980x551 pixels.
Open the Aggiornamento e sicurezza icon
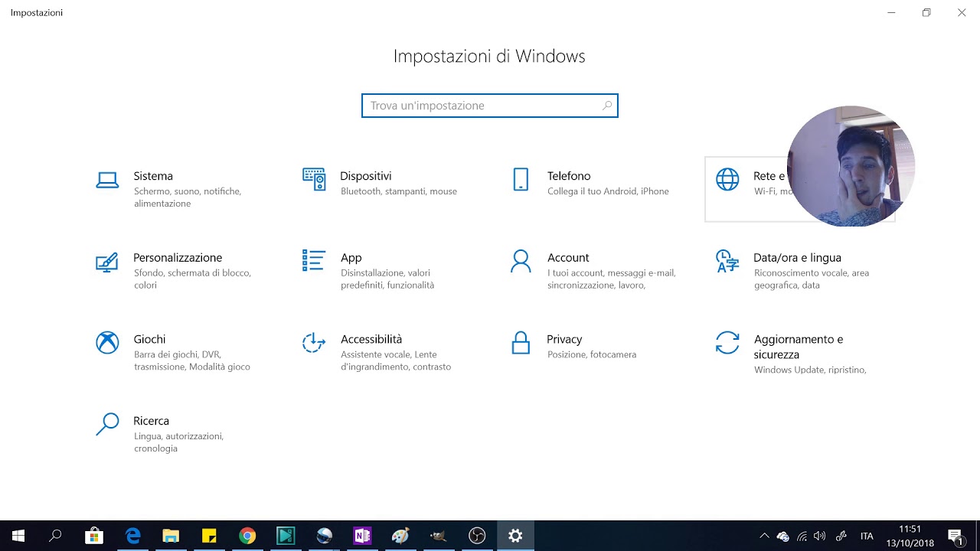coord(727,342)
